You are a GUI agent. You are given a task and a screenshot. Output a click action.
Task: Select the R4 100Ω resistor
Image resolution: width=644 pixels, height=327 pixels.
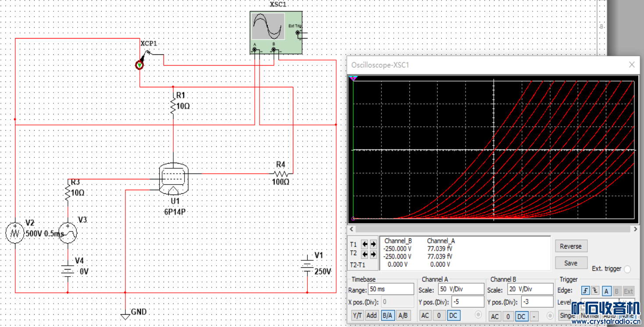(281, 174)
